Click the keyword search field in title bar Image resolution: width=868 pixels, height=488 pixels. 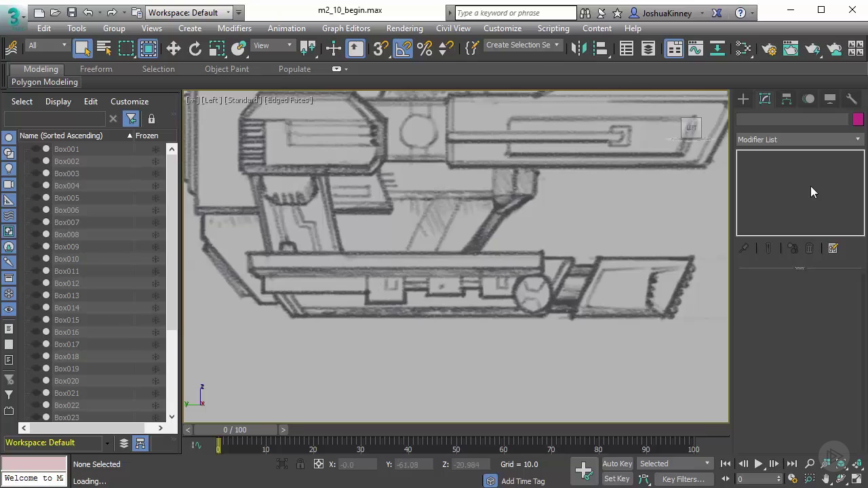point(515,12)
